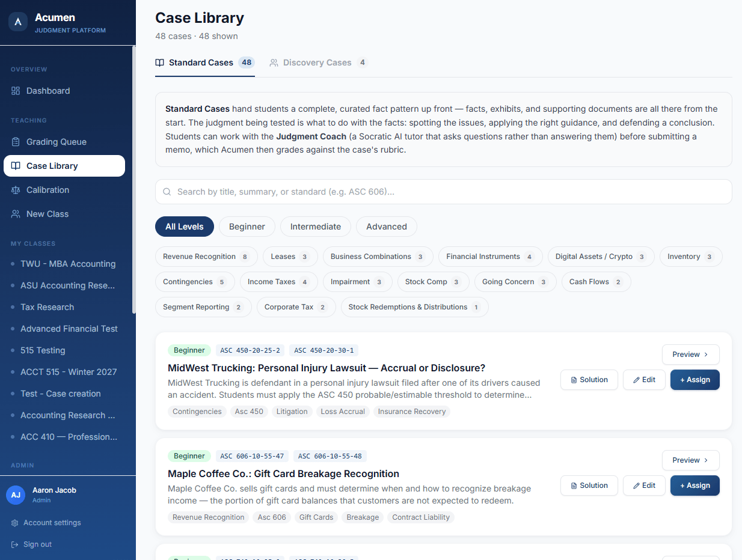Open the 515 Testing class
The width and height of the screenshot is (742, 560).
pos(64,350)
